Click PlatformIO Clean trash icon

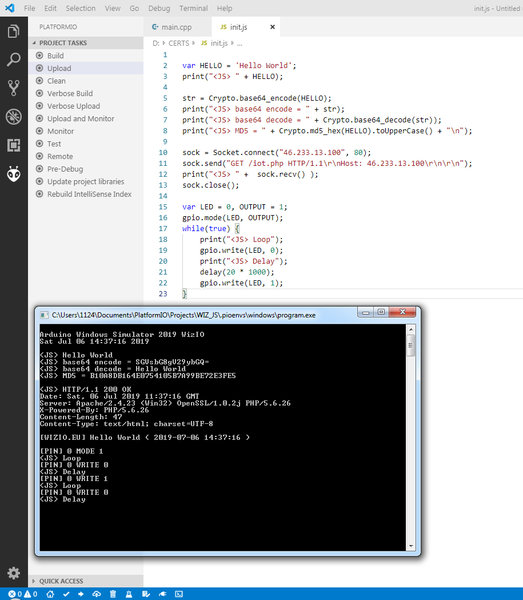click(x=113, y=594)
